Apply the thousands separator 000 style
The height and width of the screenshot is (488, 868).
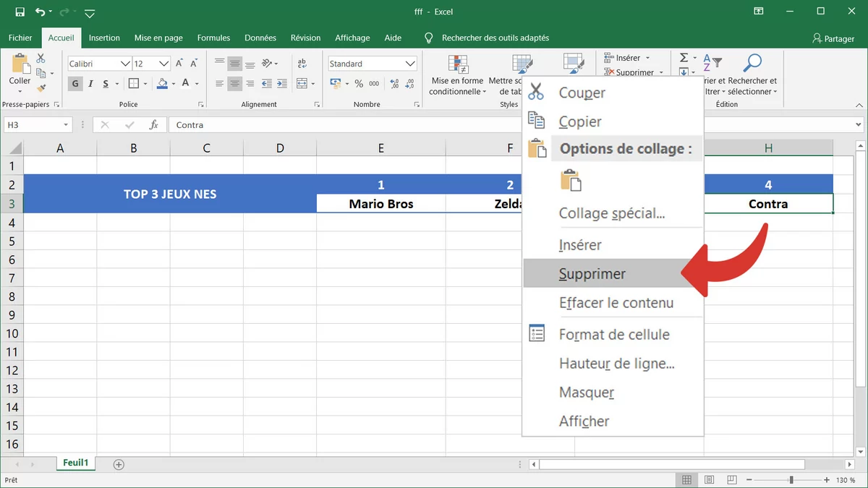[374, 84]
